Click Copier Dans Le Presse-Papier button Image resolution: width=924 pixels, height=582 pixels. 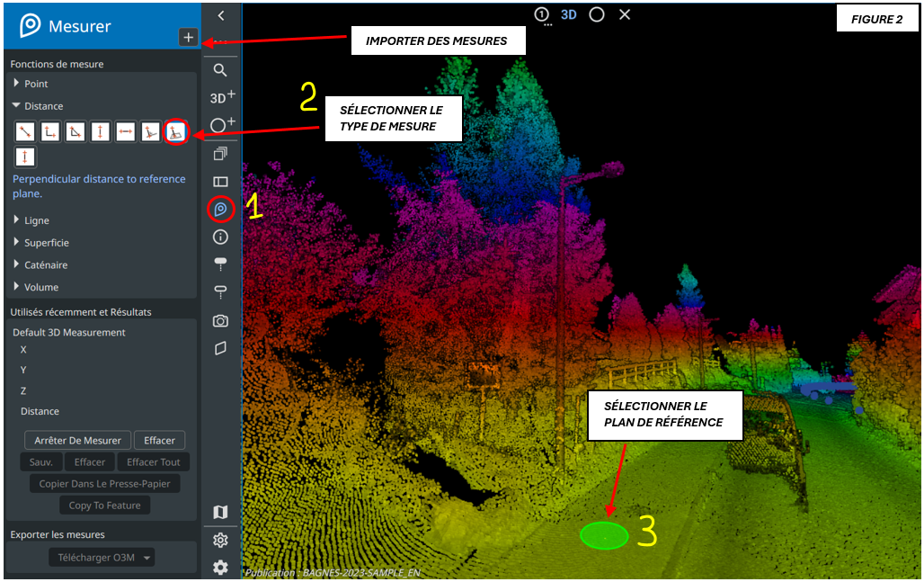click(x=105, y=484)
